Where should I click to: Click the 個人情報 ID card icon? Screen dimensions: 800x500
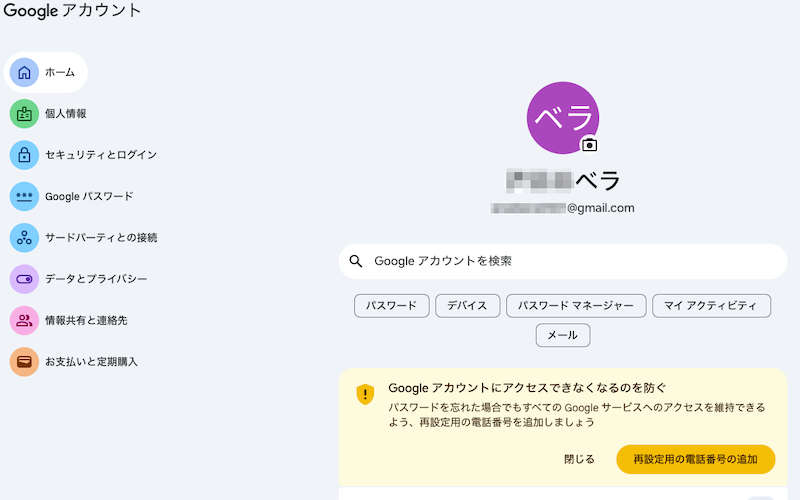pyautogui.click(x=24, y=114)
